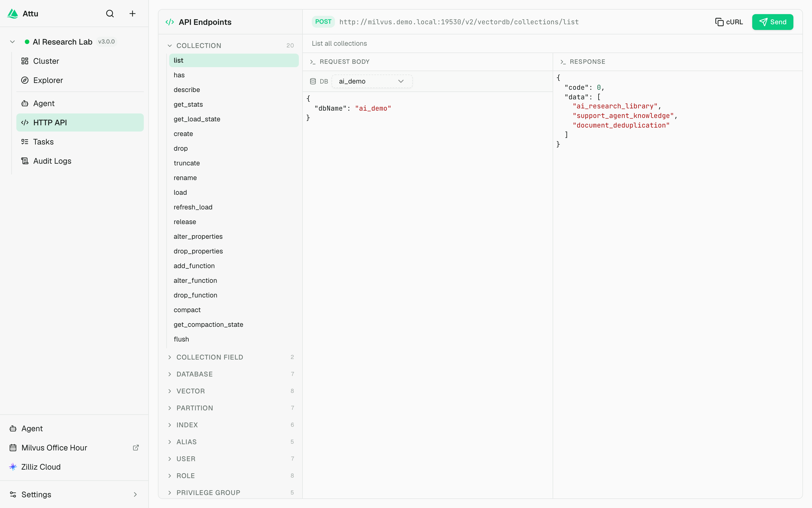The image size is (812, 508).
Task: Click the Audit Logs scroll icon
Action: 25,161
